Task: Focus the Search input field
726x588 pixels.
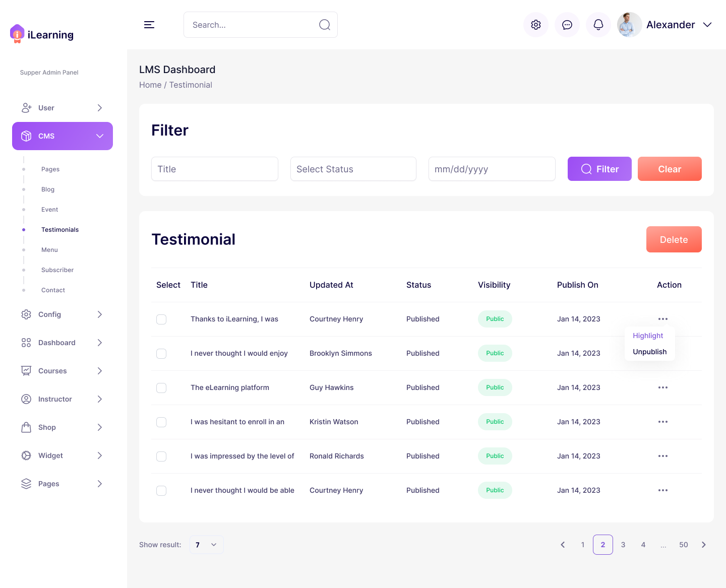Action: [x=261, y=25]
